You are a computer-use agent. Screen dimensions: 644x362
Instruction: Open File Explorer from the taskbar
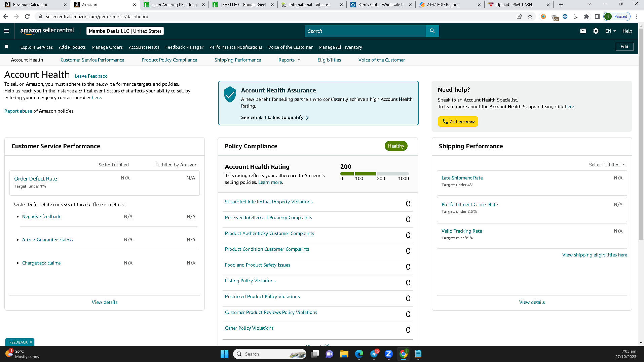344,354
